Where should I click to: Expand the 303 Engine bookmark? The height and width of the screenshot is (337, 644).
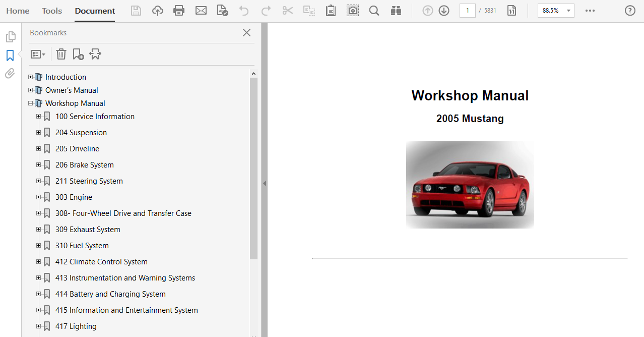39,197
